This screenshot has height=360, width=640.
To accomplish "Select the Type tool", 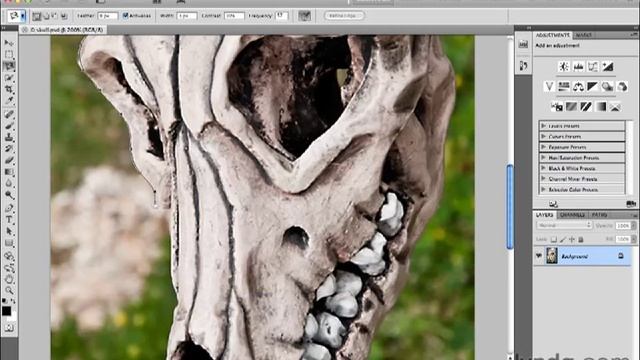I will [9, 220].
